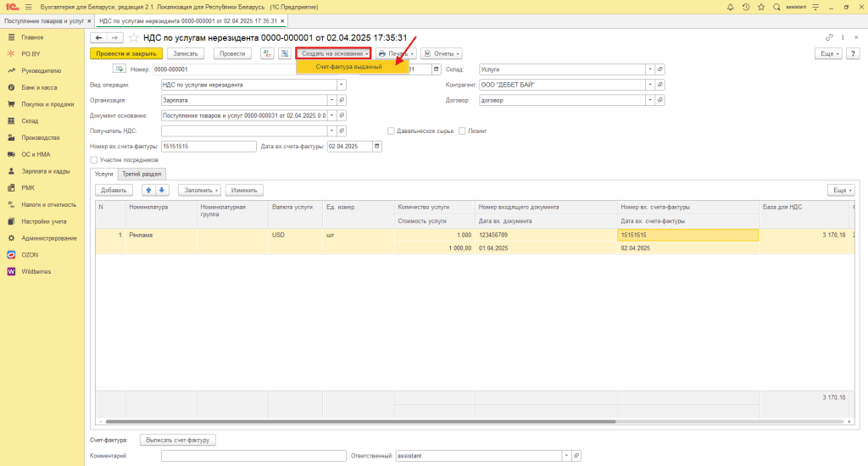Open the three-dot more options icon
Screen dimensions: 868x466
click(843, 37)
